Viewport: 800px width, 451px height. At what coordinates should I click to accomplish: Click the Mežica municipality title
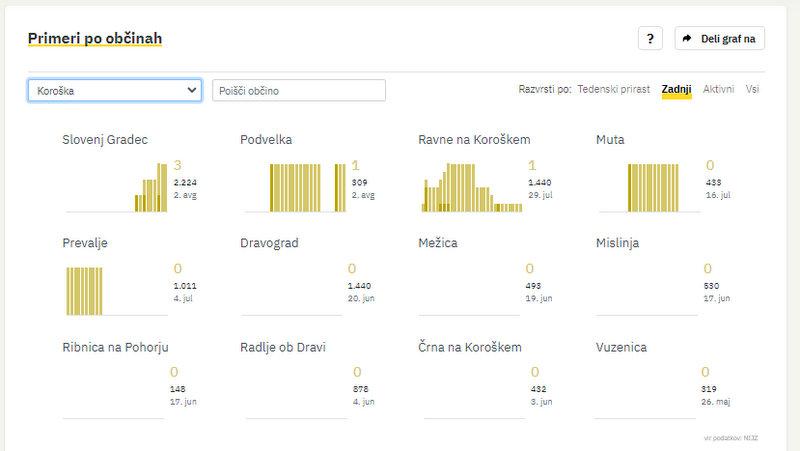click(440, 243)
